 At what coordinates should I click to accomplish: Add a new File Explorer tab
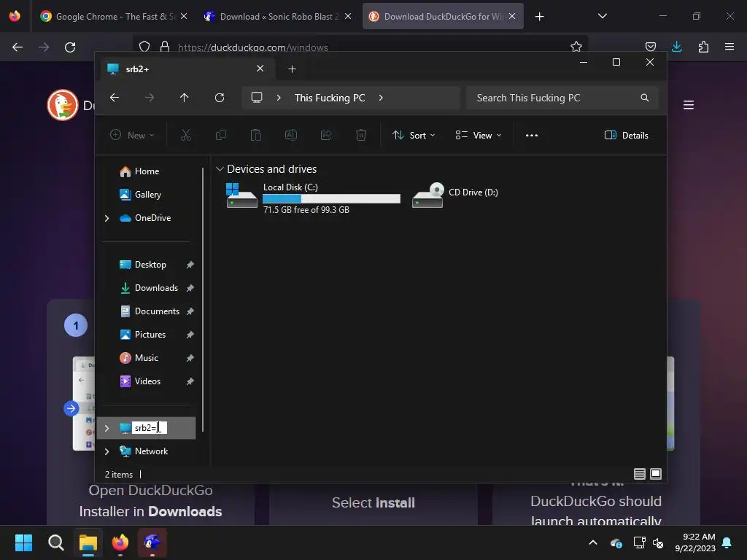click(292, 69)
